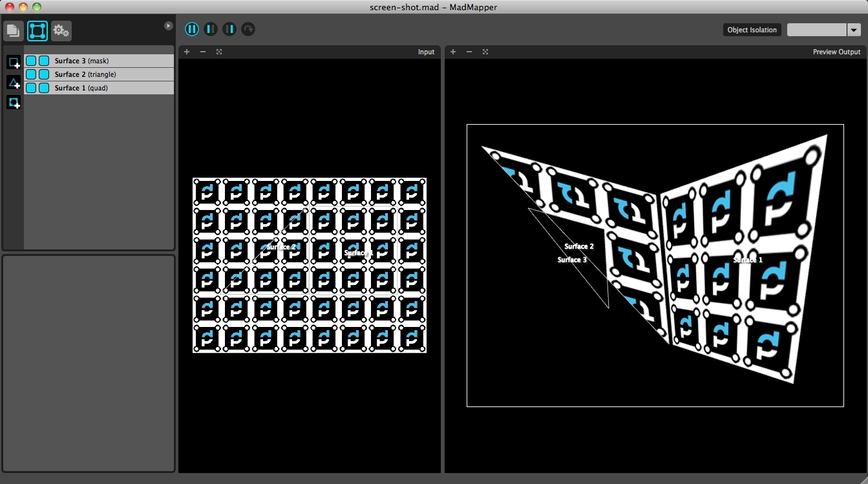This screenshot has height=484, width=868.
Task: Open the gears settings tab
Action: click(x=61, y=30)
